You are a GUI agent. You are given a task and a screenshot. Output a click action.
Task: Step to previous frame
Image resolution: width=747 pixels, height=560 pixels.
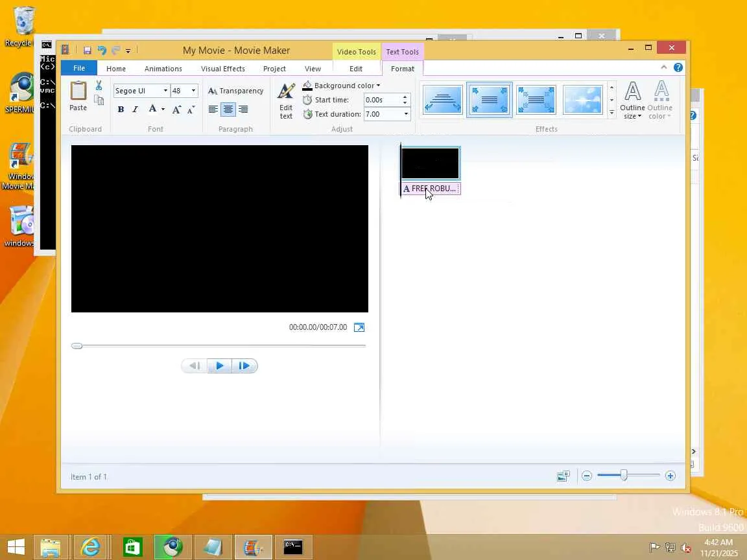click(195, 366)
